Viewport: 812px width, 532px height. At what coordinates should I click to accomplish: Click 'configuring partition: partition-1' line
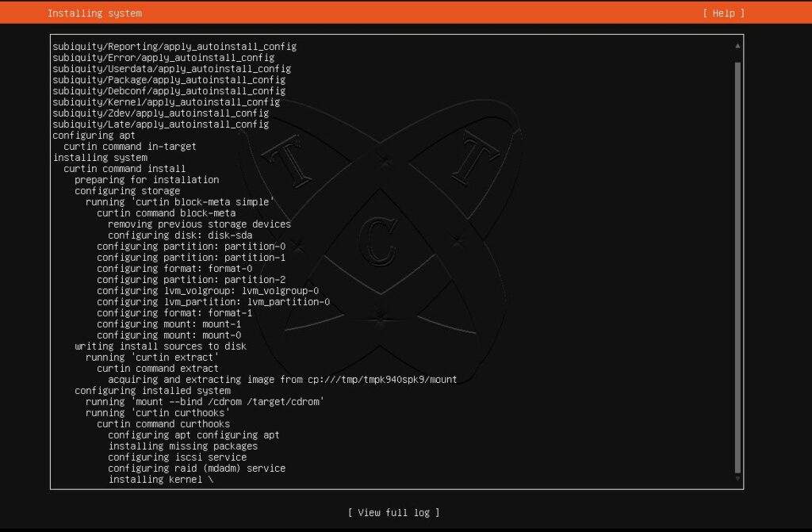[x=191, y=258]
